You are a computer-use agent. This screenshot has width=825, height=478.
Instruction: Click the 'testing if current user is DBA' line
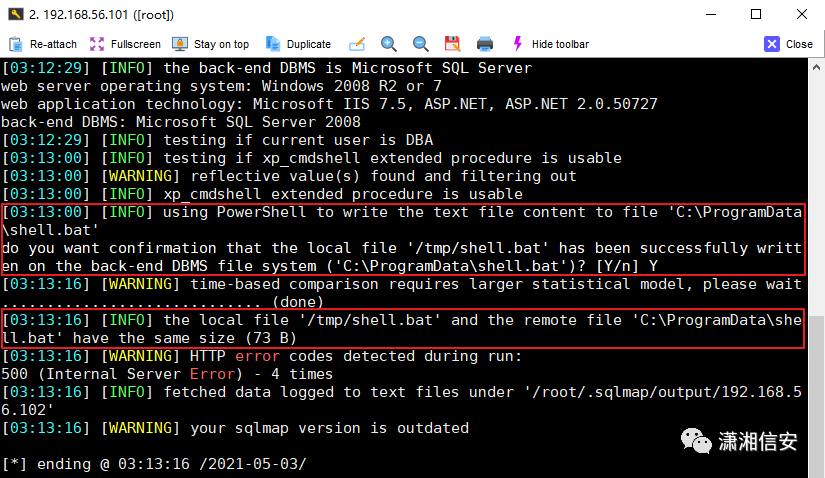(x=218, y=140)
